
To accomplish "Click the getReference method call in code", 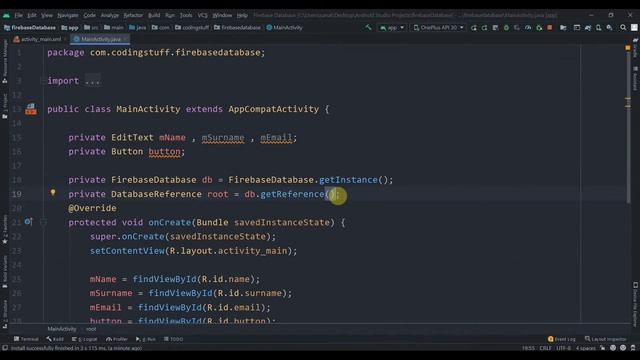I will coord(292,194).
